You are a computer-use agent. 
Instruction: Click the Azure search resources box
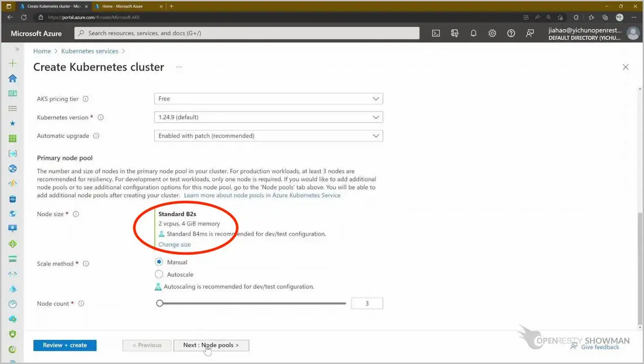tap(247, 33)
